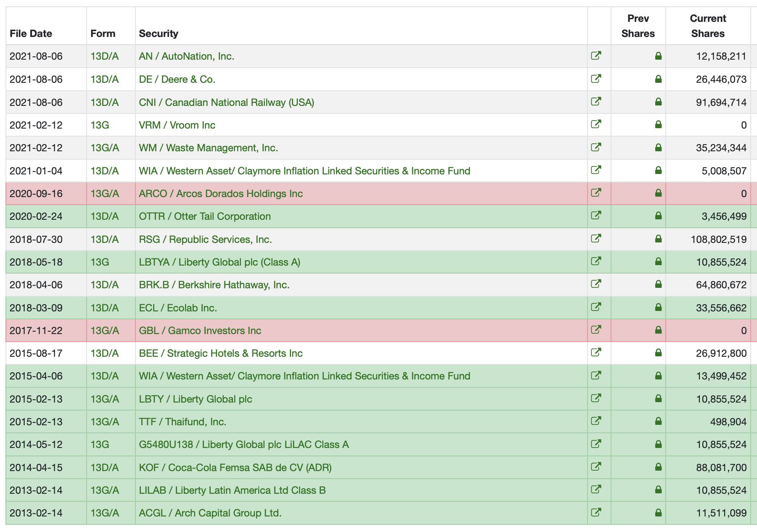
Task: Open OTTR / Otter Tail Corporation link
Action: pyautogui.click(x=205, y=216)
